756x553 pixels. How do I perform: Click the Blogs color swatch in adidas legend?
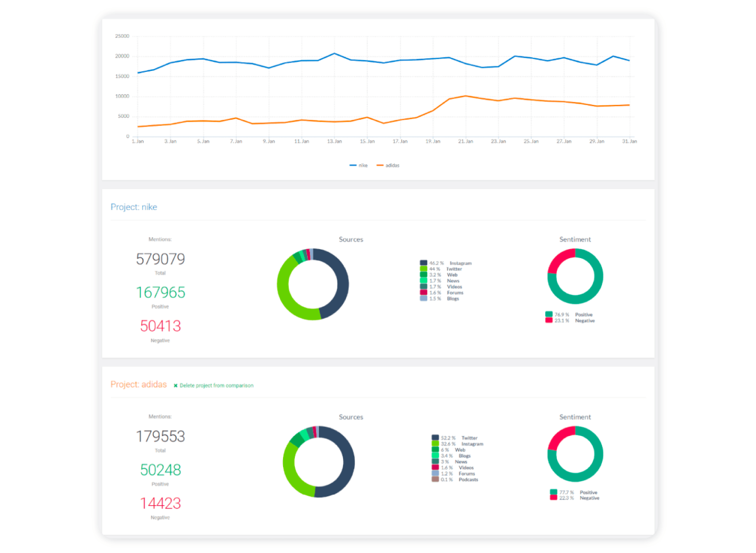(x=435, y=455)
